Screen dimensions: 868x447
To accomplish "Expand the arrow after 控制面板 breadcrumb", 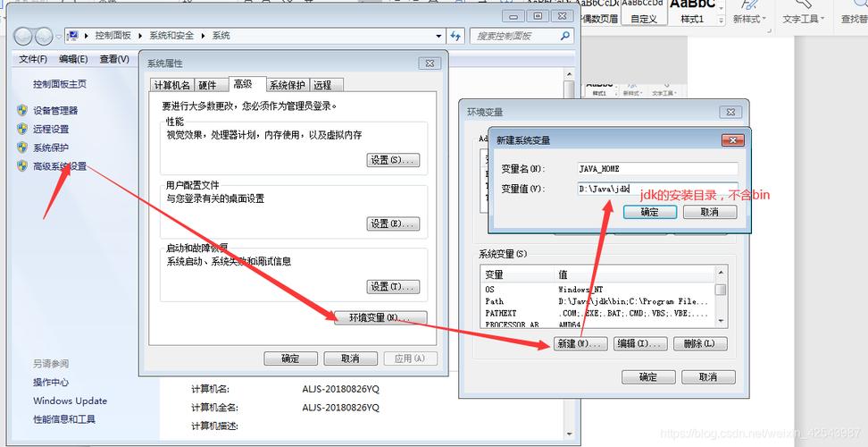I will tap(140, 36).
